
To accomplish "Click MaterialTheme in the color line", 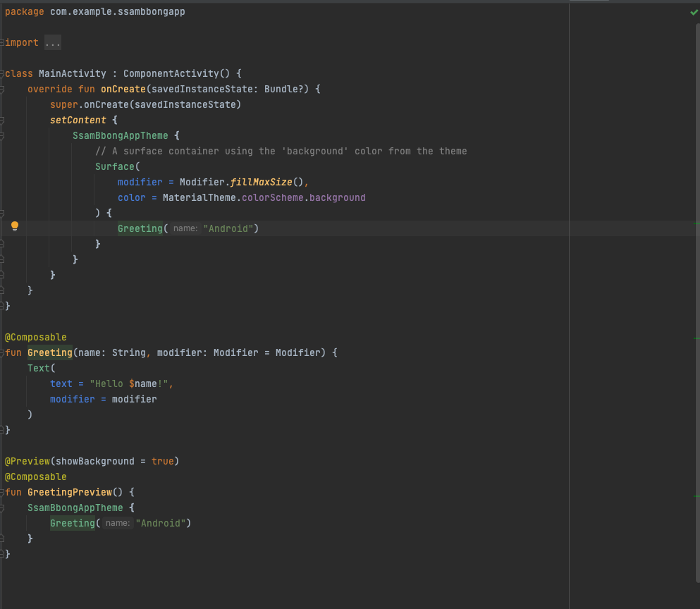I will (199, 198).
